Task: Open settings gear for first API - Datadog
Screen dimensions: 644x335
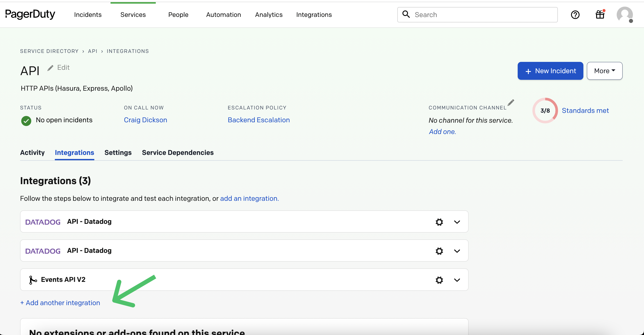Action: tap(439, 222)
